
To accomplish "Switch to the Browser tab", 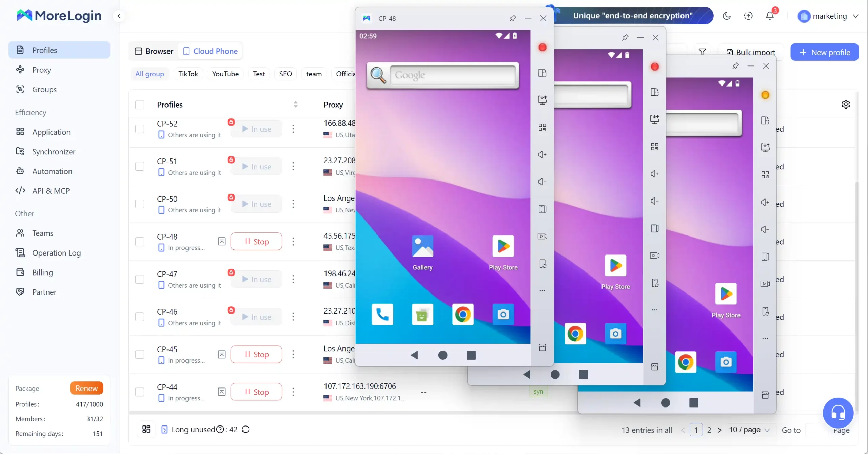I will pyautogui.click(x=154, y=51).
